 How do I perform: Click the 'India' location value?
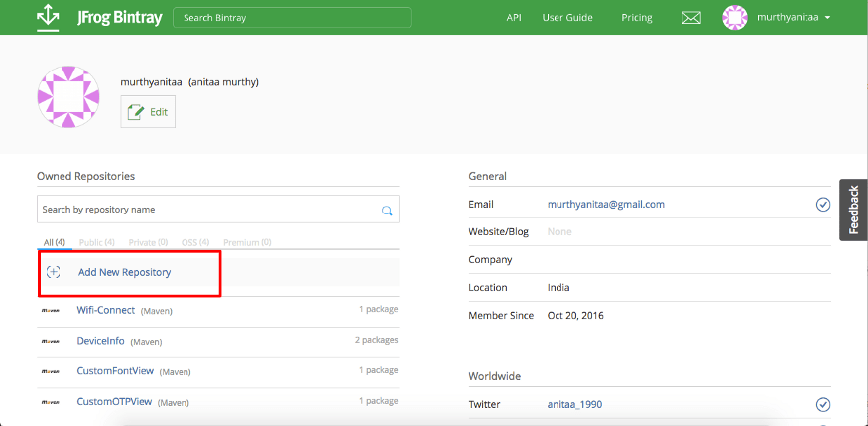point(558,288)
